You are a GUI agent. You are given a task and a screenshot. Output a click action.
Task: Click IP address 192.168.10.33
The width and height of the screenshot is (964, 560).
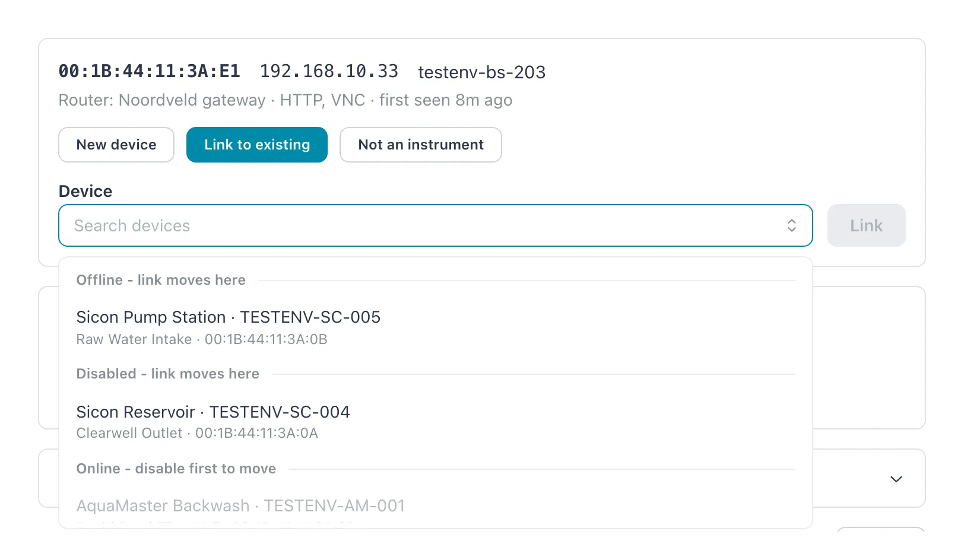(329, 71)
